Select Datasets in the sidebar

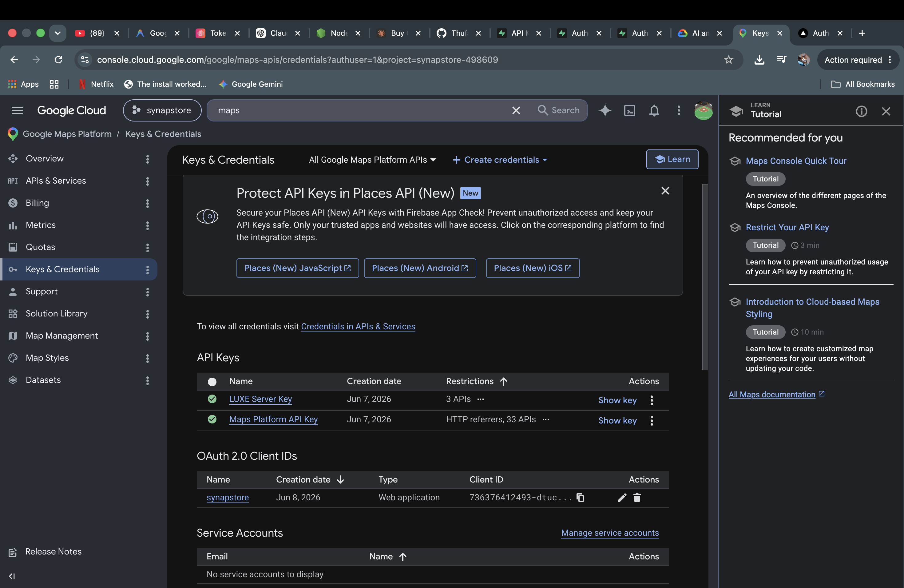pos(43,380)
